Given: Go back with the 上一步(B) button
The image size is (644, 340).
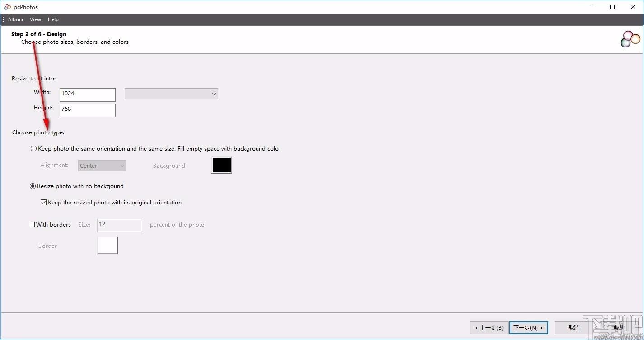Looking at the screenshot, I should coord(489,328).
